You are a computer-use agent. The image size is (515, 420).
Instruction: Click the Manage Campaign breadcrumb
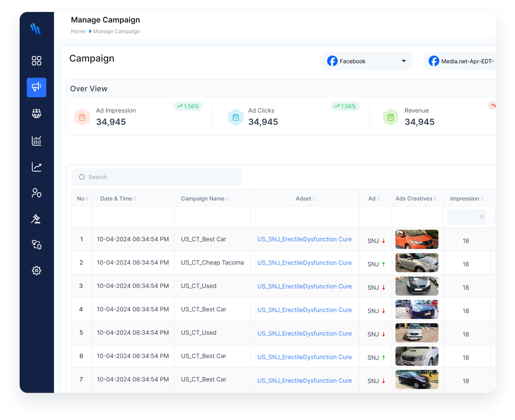click(116, 31)
